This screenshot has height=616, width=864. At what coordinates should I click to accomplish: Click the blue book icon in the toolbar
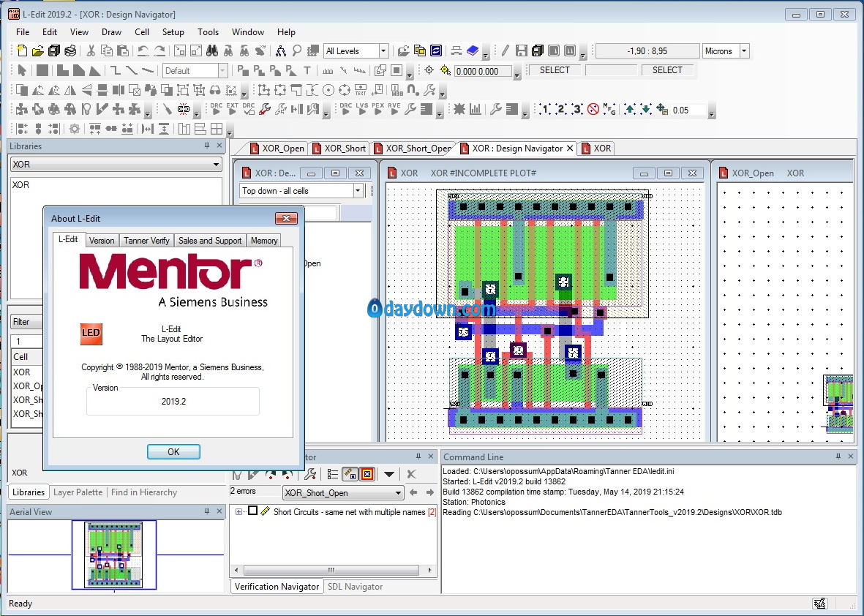[472, 51]
